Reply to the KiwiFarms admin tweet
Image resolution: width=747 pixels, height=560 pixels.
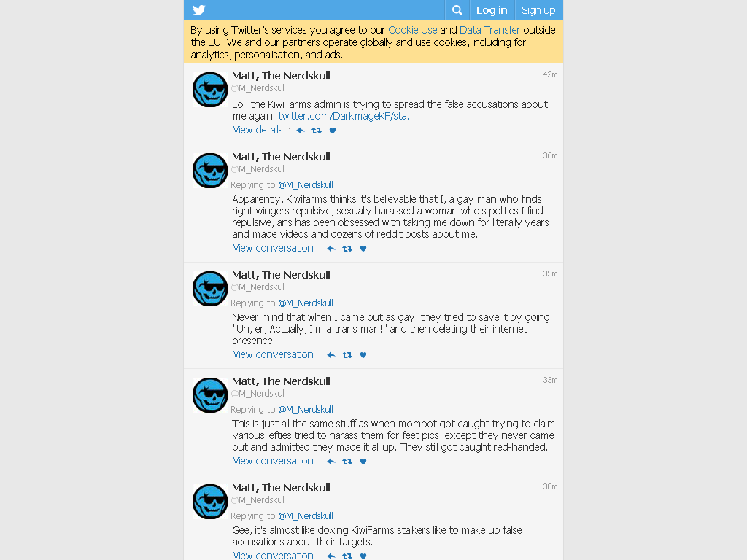[301, 130]
